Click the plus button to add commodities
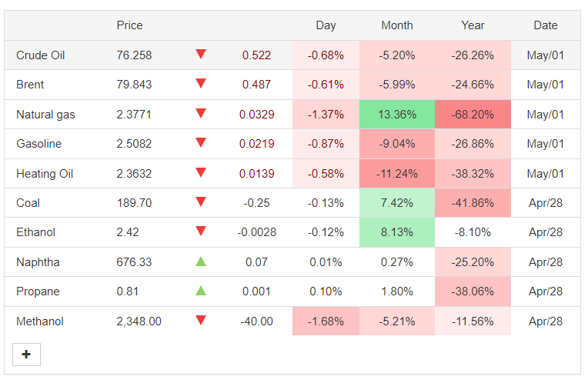 (26, 354)
